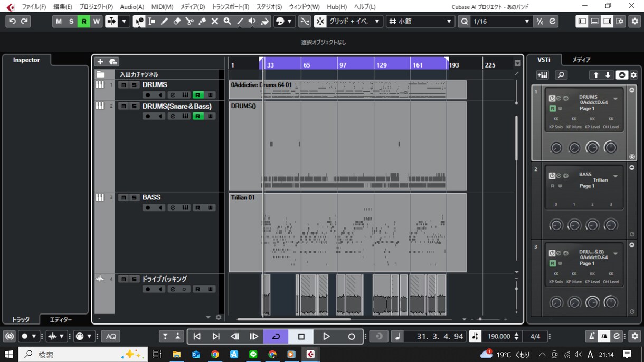Select the Draw pencil tool

click(165, 21)
